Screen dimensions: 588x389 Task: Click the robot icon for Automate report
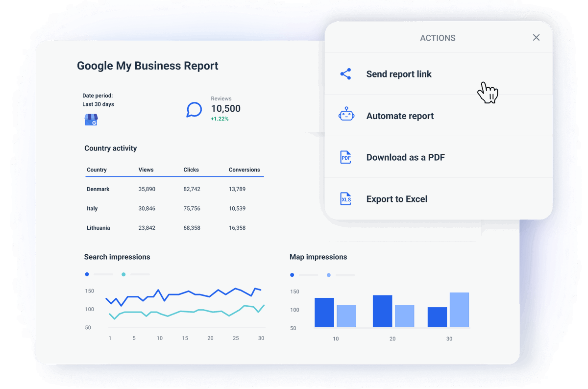[x=346, y=114]
